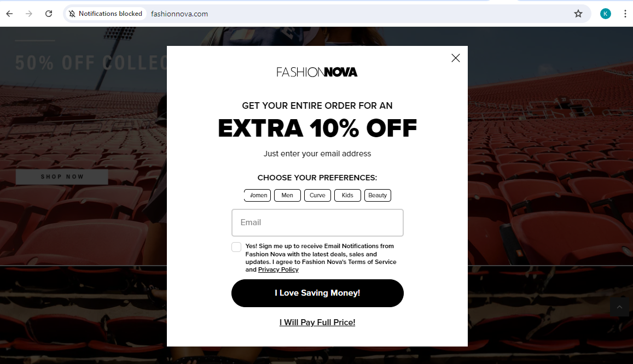
Task: Open Chrome's three-dot menu
Action: tap(625, 14)
